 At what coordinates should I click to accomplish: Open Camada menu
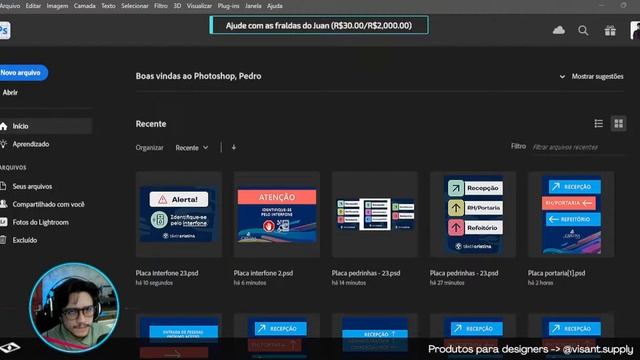pyautogui.click(x=84, y=6)
